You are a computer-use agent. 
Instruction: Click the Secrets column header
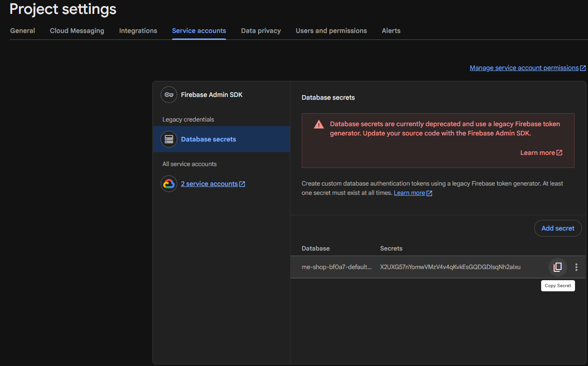click(x=391, y=248)
